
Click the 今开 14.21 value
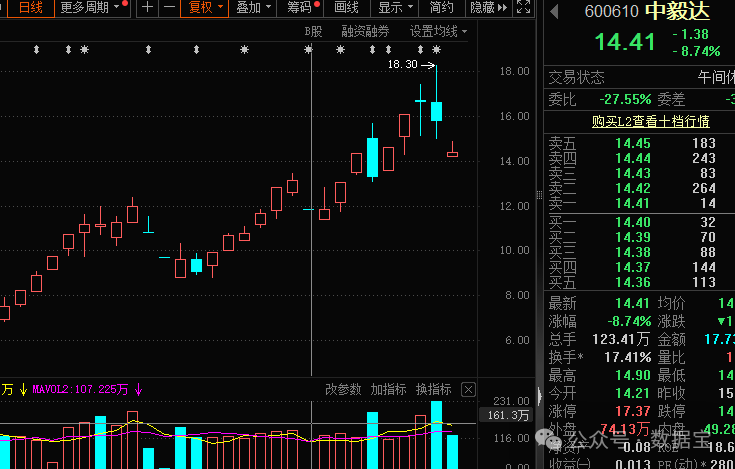[633, 393]
